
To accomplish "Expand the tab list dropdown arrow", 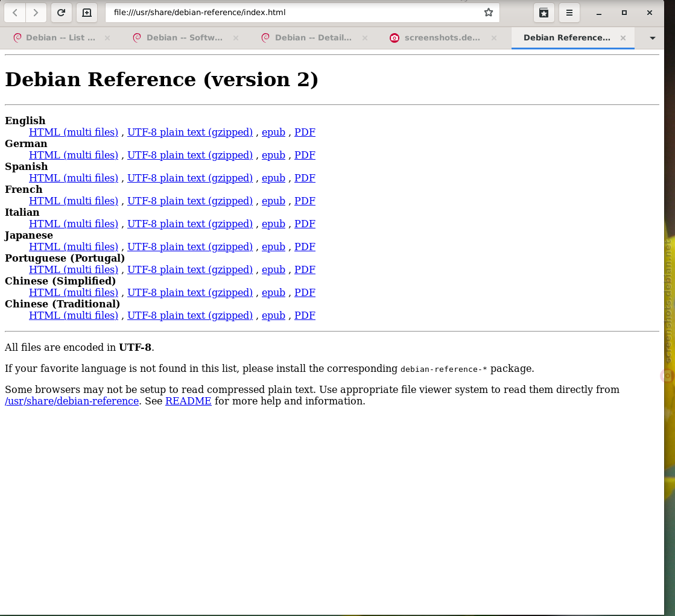I will [x=652, y=38].
